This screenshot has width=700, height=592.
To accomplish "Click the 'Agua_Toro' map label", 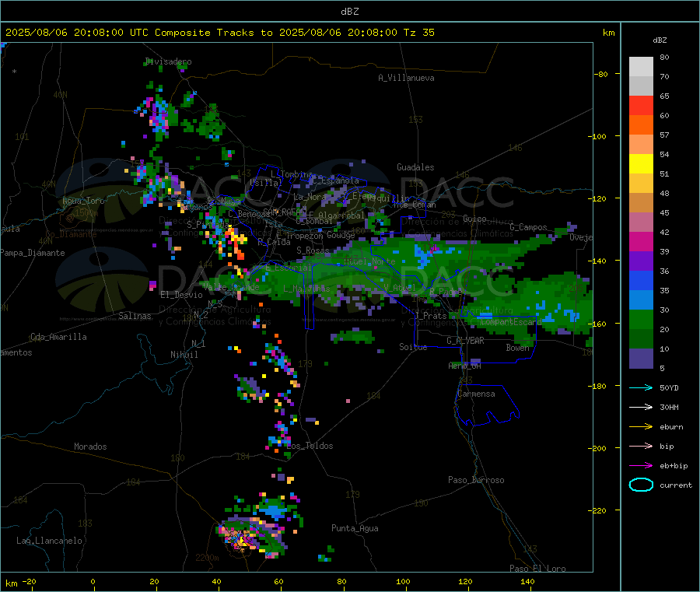I will 83,201.
